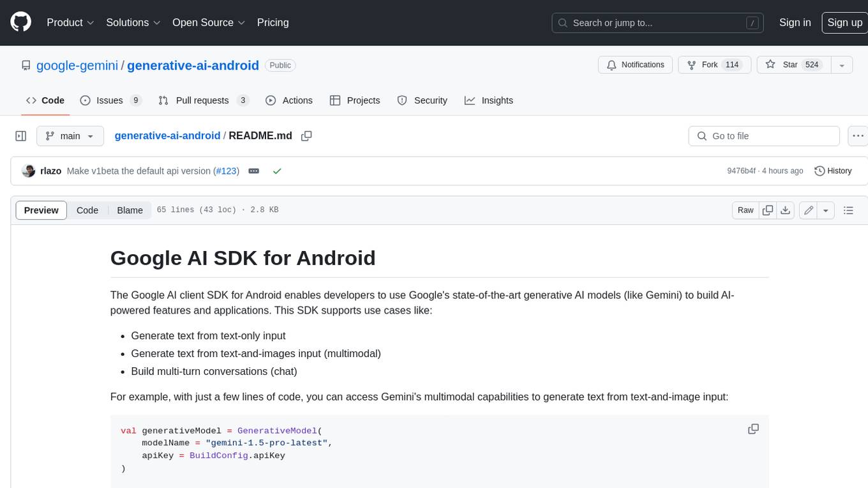Image resolution: width=868 pixels, height=488 pixels.
Task: Click the Sign in link
Action: point(795,22)
